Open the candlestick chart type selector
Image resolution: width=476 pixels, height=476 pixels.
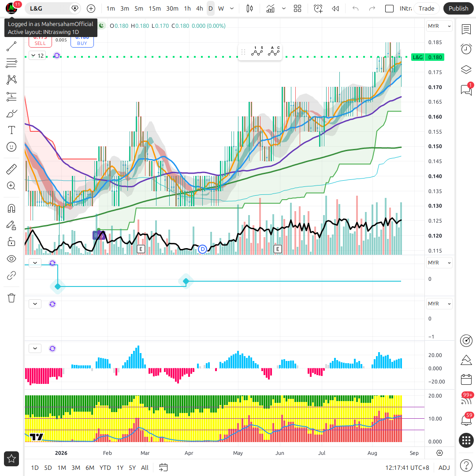tap(249, 8)
